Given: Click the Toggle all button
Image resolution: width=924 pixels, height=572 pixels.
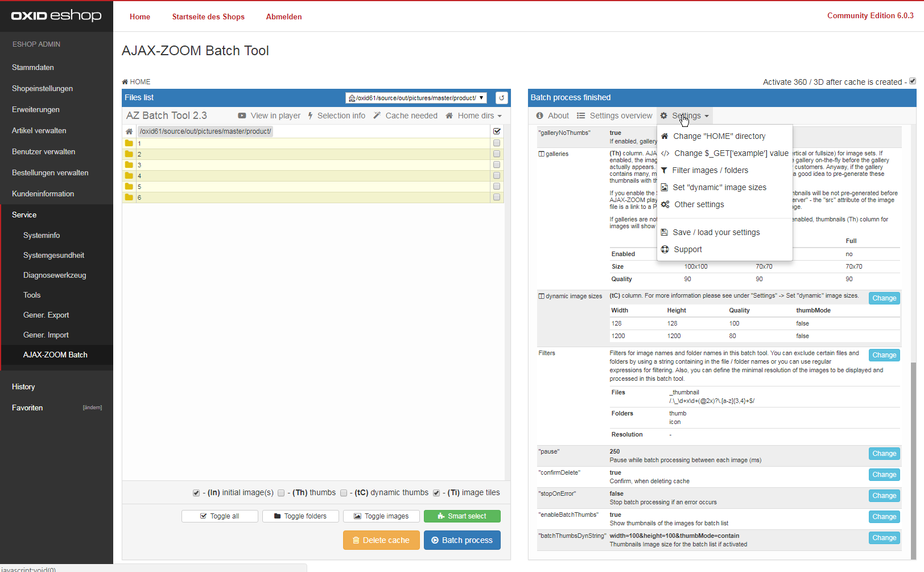Looking at the screenshot, I should [x=220, y=516].
